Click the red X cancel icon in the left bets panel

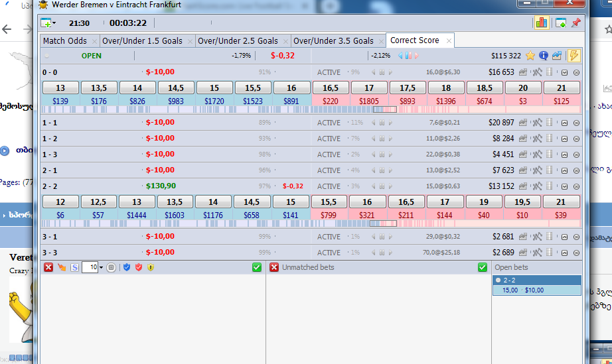[48, 267]
